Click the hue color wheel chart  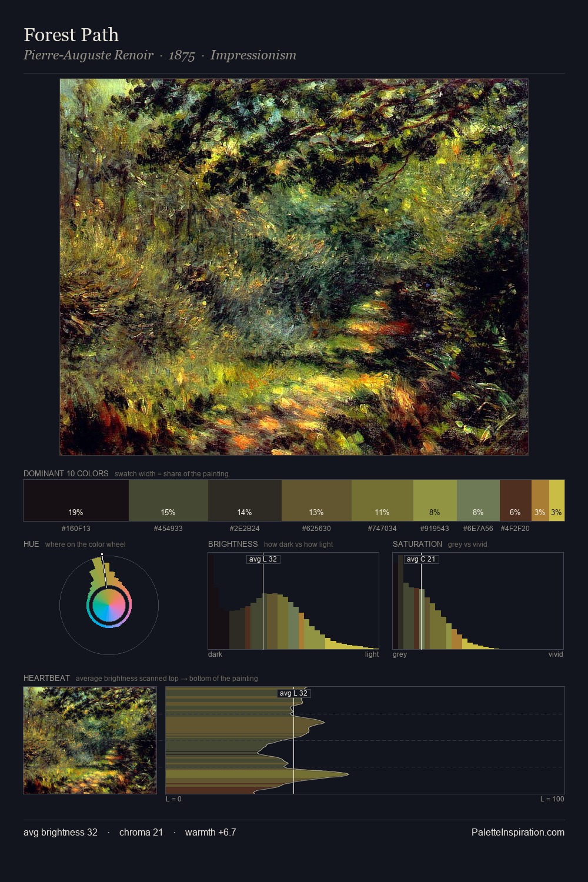[109, 604]
